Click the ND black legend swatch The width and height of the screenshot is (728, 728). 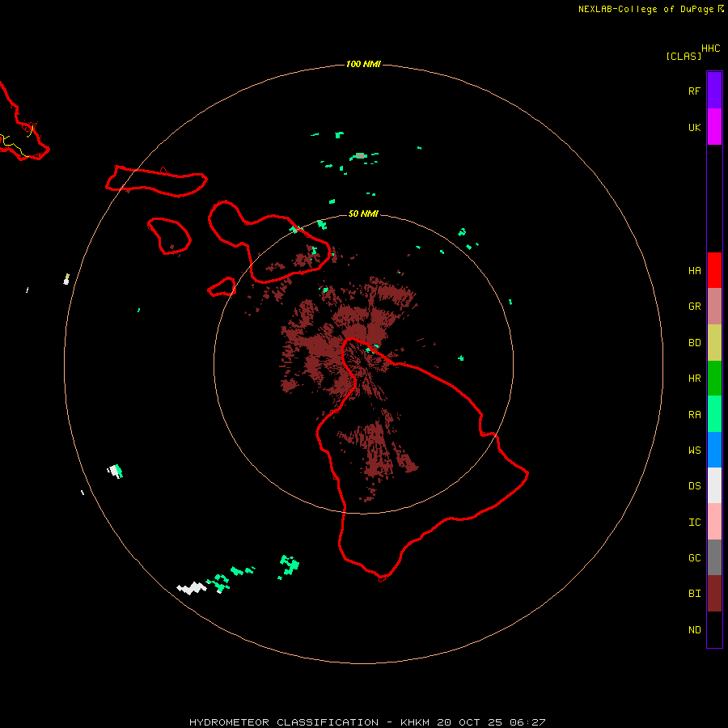[x=714, y=629]
